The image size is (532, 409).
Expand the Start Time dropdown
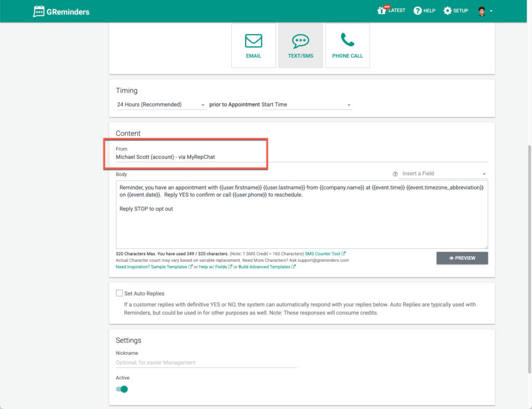[306, 104]
